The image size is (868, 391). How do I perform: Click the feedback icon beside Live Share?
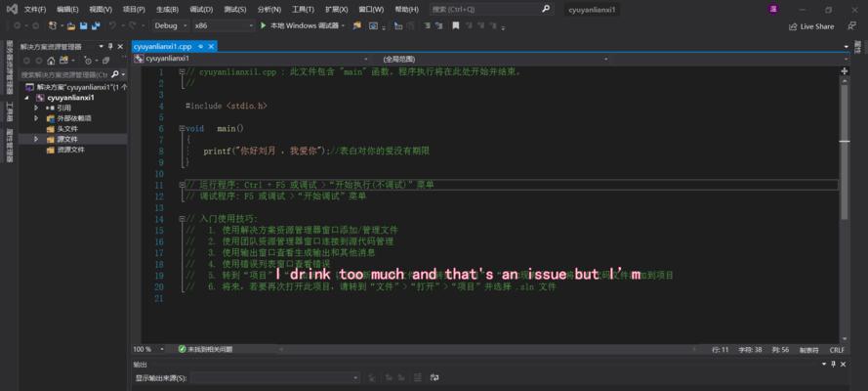click(x=851, y=26)
